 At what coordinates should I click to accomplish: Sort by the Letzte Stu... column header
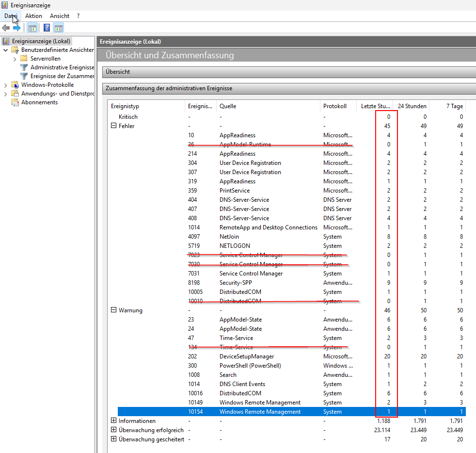pos(375,106)
